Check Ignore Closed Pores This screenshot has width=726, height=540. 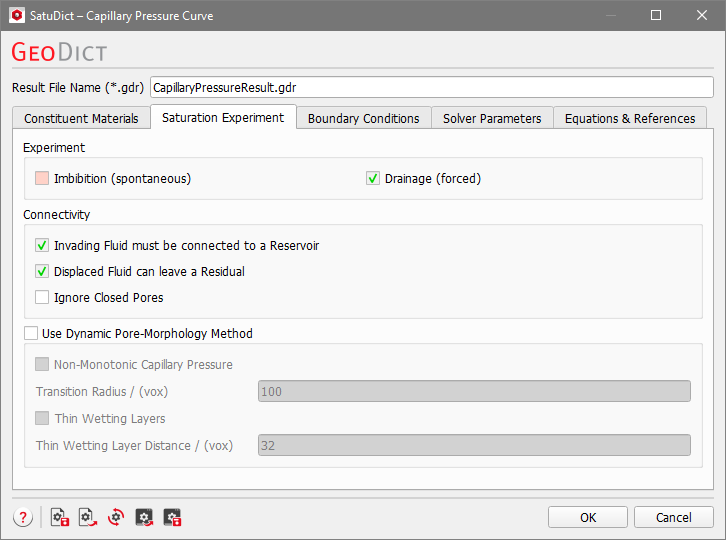coord(42,297)
